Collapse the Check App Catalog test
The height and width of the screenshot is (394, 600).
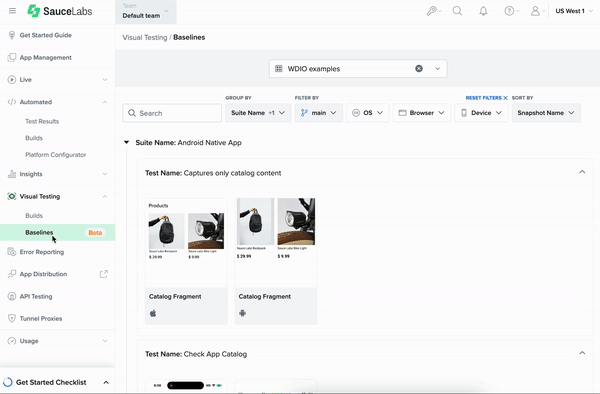582,353
